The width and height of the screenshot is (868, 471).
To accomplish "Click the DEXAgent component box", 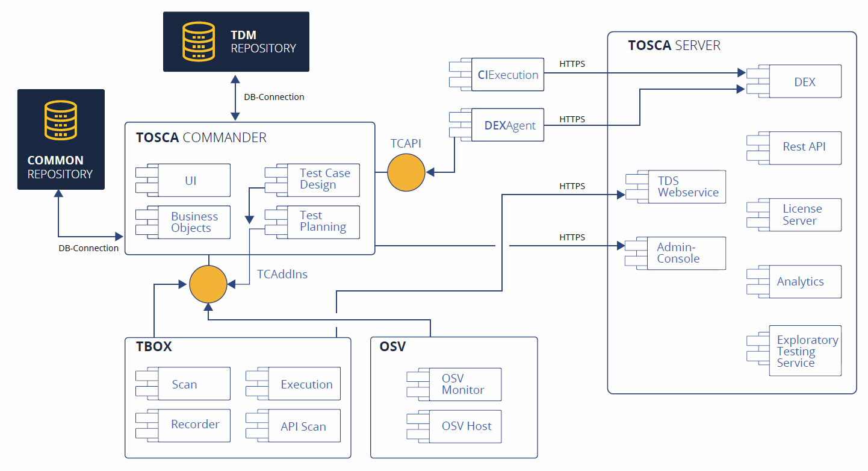I will (496, 125).
